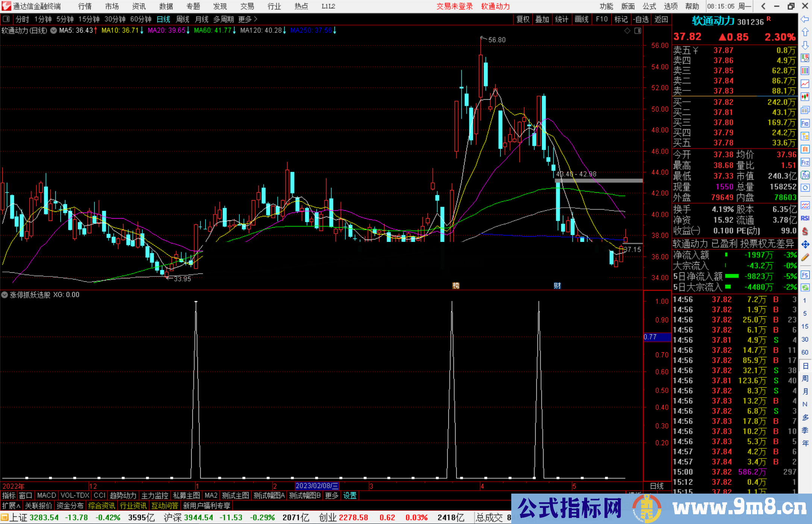
Task: Click the orange document icon in sidebar
Action: (805, 149)
